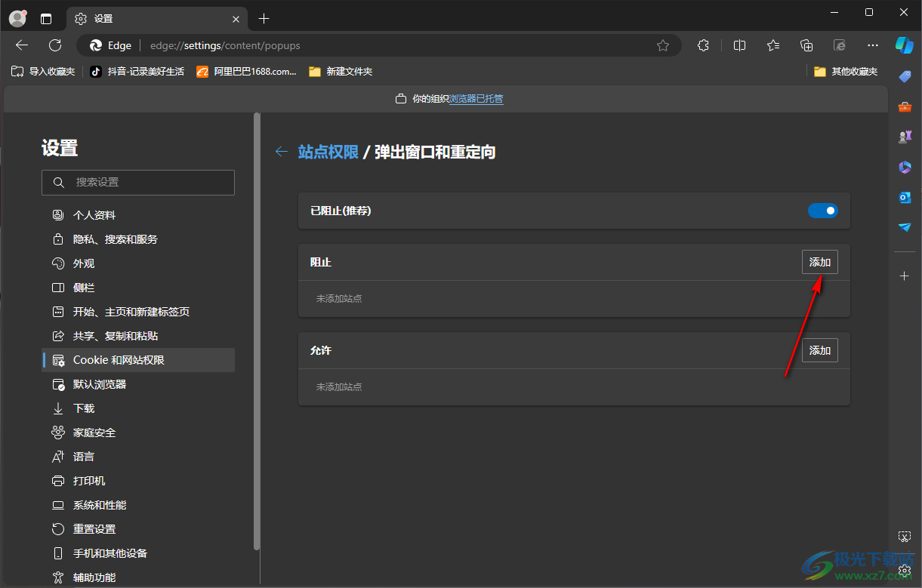Viewport: 922px width, 588px height.
Task: Click the 搜索设置 search field
Action: [138, 183]
